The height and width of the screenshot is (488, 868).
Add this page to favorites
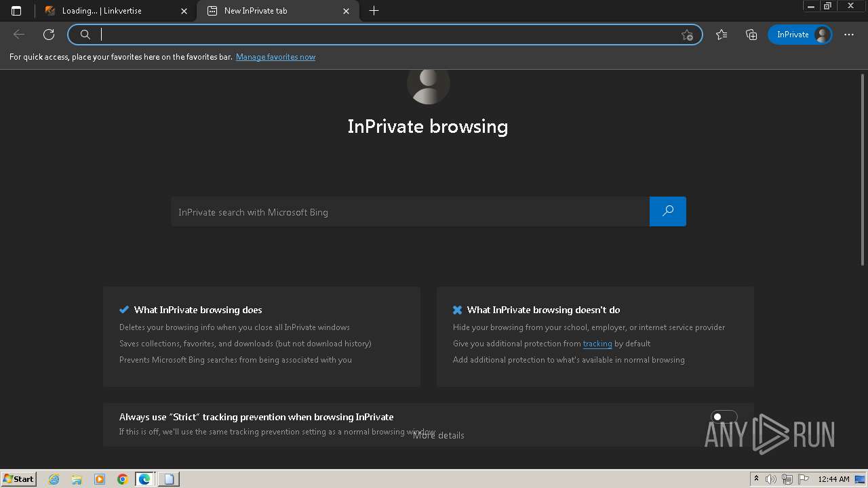click(x=687, y=35)
